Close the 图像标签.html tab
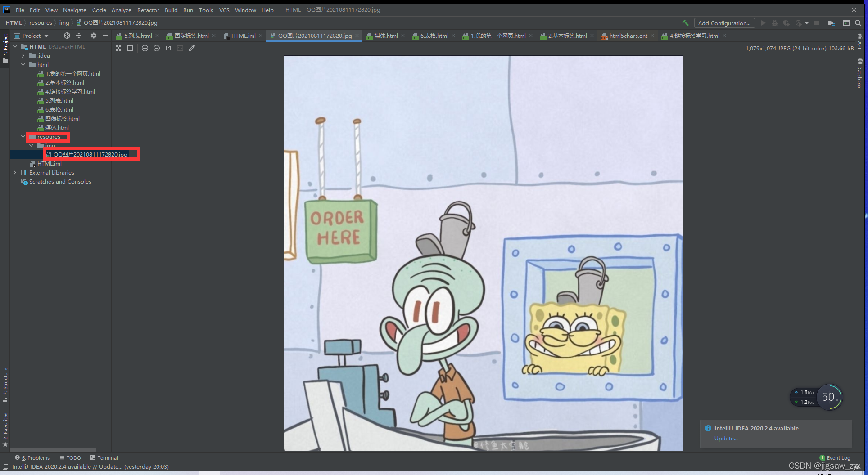The width and height of the screenshot is (868, 475). coord(214,36)
